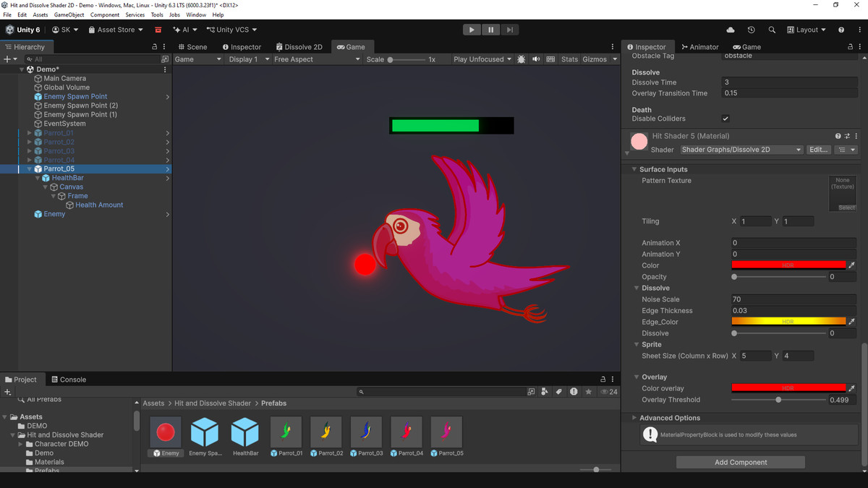Switch to the Dissolve 2D tab

pos(299,47)
